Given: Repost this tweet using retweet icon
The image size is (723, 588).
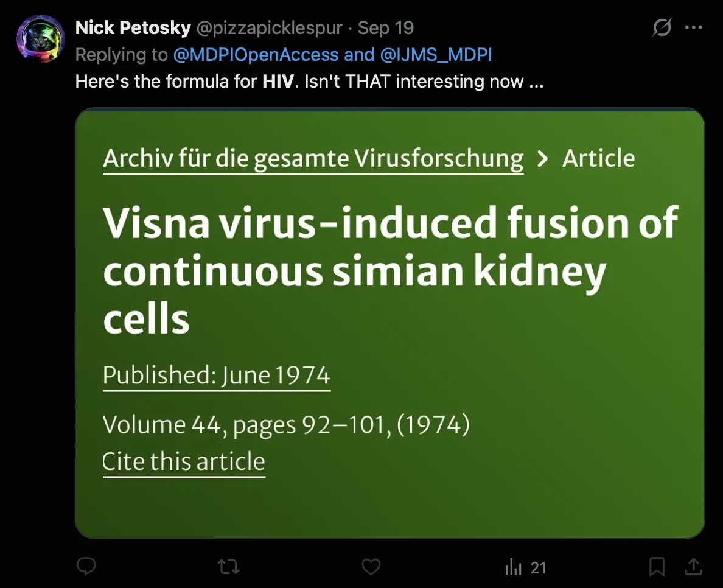Looking at the screenshot, I should point(229,567).
